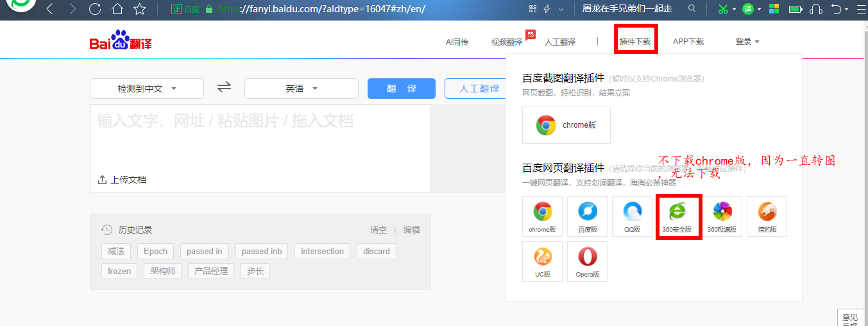Click the green scissors screenshot icon
Viewport: 868px width, 326px height.
[723, 9]
